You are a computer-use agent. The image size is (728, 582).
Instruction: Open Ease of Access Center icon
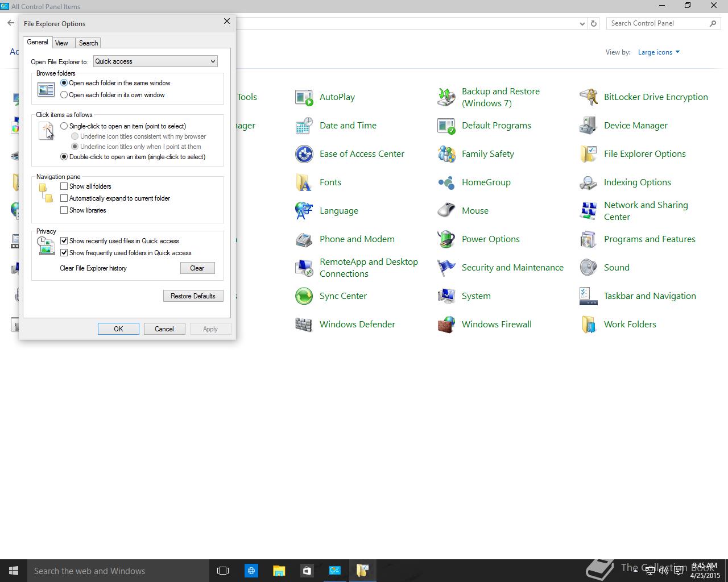[304, 154]
